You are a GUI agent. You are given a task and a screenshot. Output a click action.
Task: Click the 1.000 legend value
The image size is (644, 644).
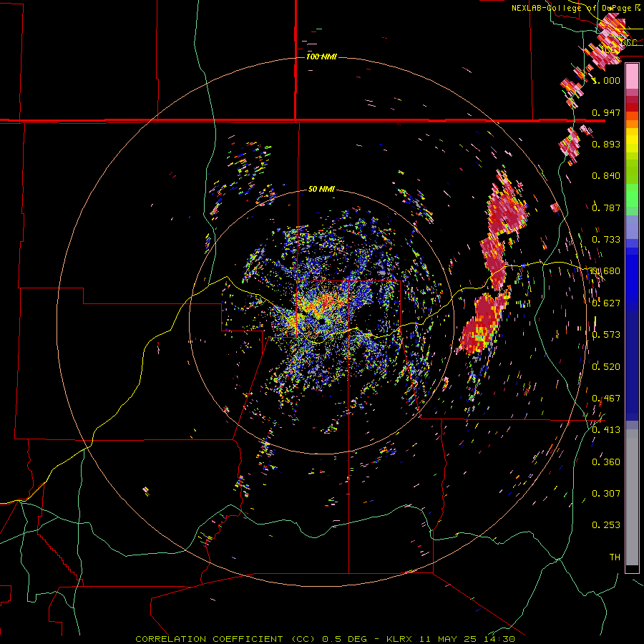606,80
